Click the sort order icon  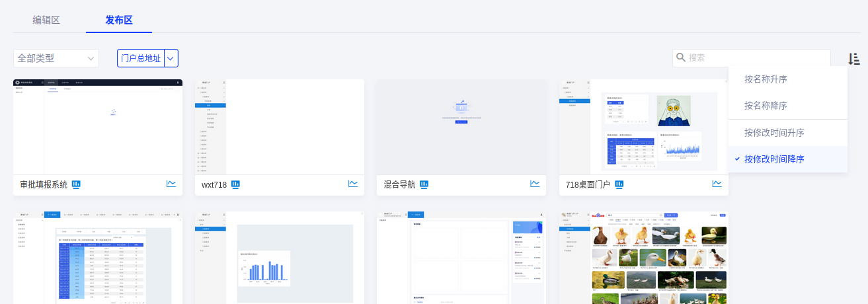853,59
